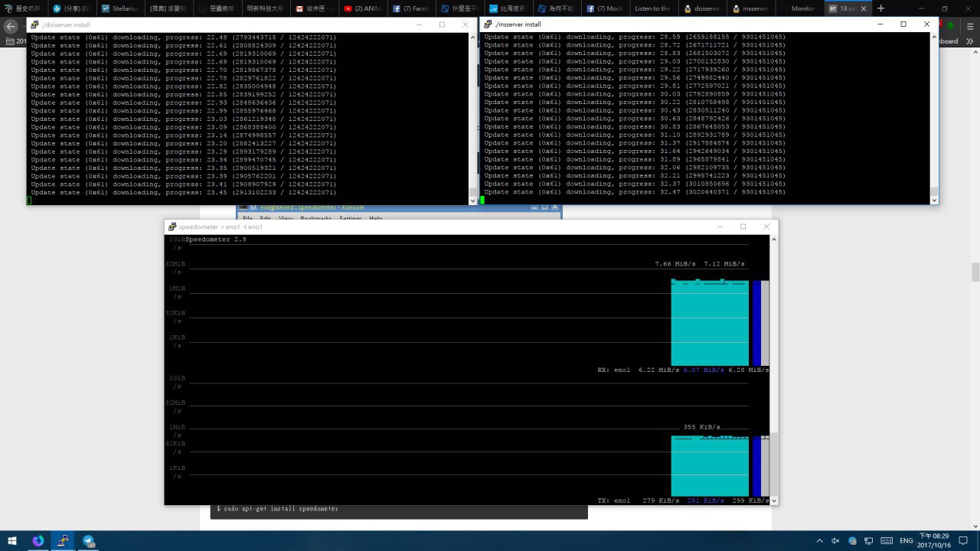980x551 pixels.
Task: Maximize the ./doiserver install window
Action: point(442,24)
